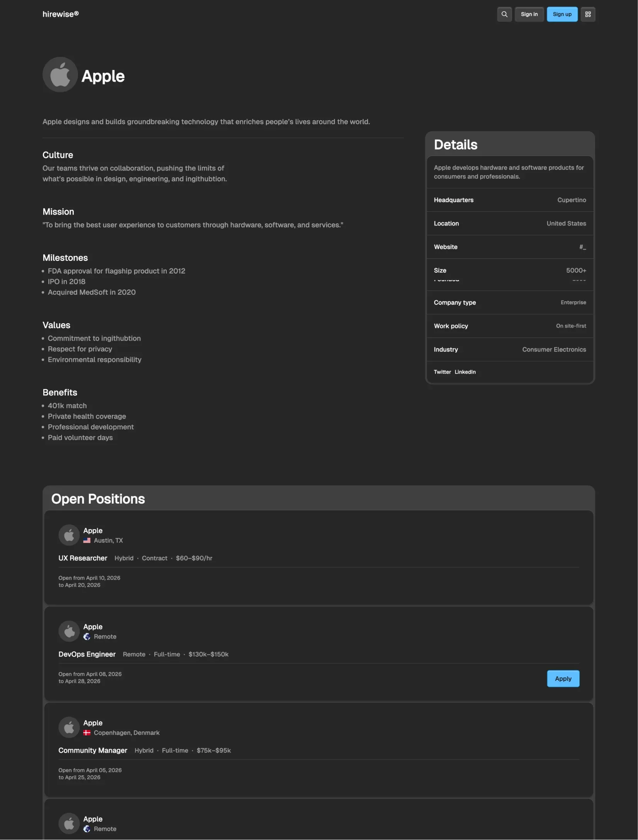The width and height of the screenshot is (638, 840).
Task: Click the Culture section heading
Action: [58, 155]
